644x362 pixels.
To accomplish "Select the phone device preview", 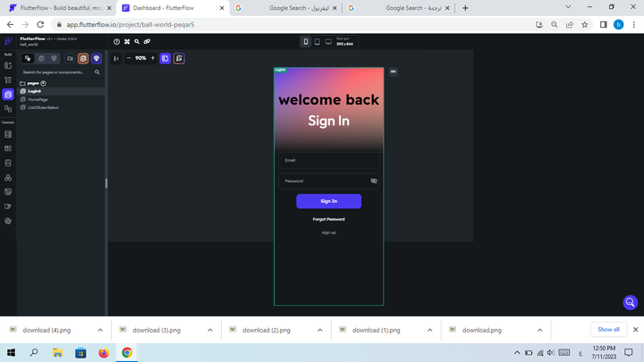I will 306,42.
